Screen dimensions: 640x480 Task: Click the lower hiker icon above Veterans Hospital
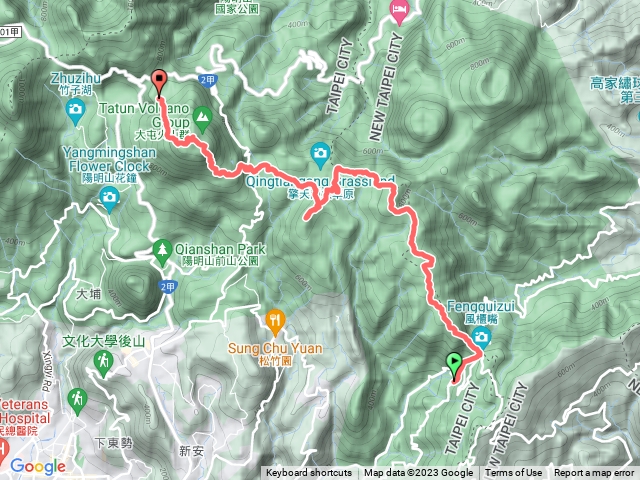77,402
